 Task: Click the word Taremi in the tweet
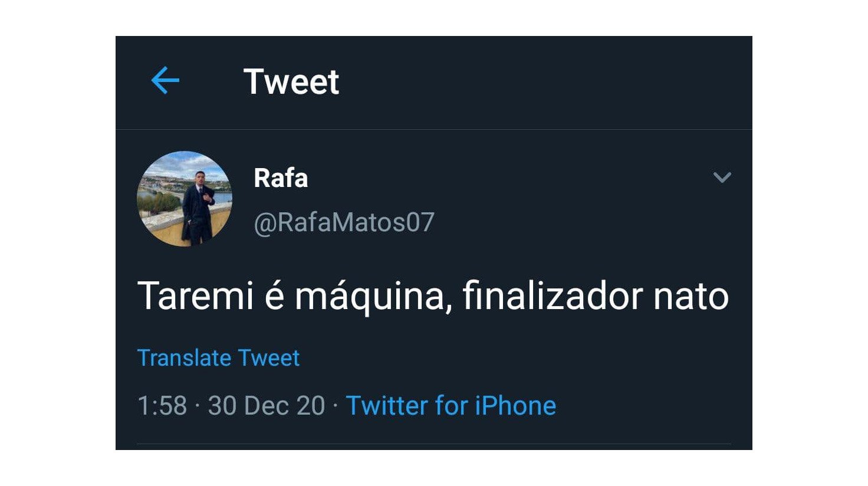[x=195, y=296]
